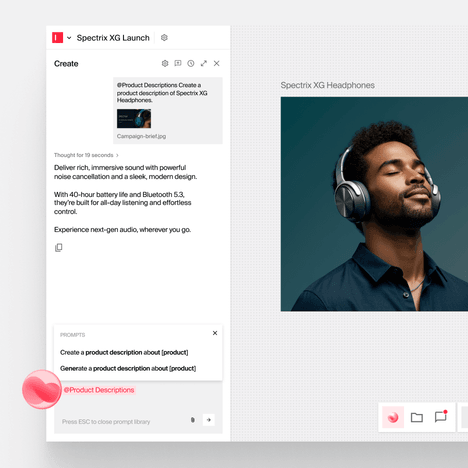Open Create panel settings gear
Screen dimensions: 468x468
point(165,63)
